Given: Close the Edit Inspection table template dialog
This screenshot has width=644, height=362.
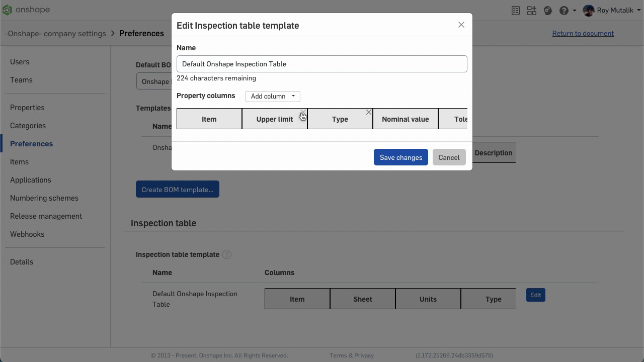Looking at the screenshot, I should [x=461, y=25].
